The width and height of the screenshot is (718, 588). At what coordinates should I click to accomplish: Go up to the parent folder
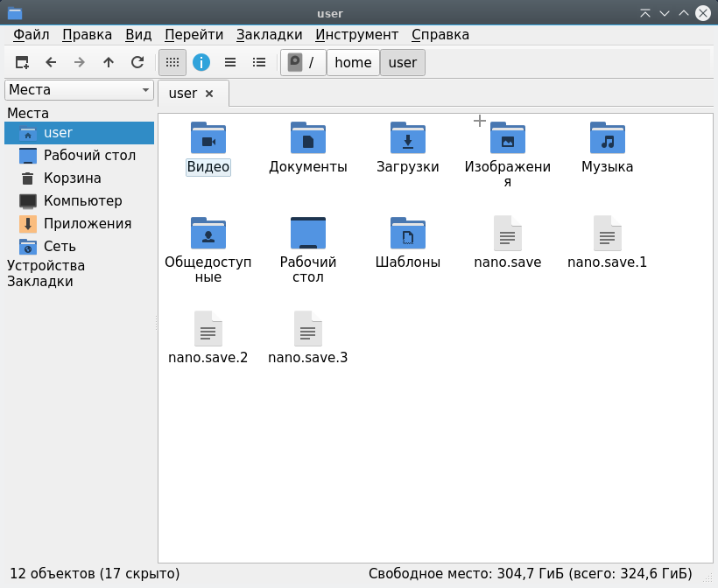[x=109, y=62]
